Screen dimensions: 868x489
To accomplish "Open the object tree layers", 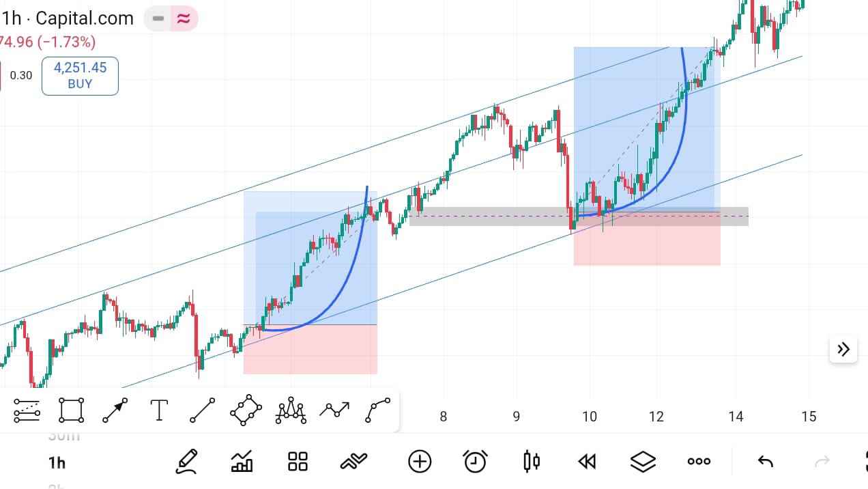I will point(643,462).
